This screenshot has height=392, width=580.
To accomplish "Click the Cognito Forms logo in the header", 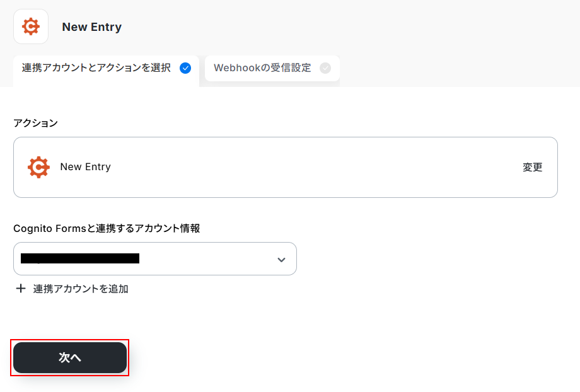I will click(31, 26).
